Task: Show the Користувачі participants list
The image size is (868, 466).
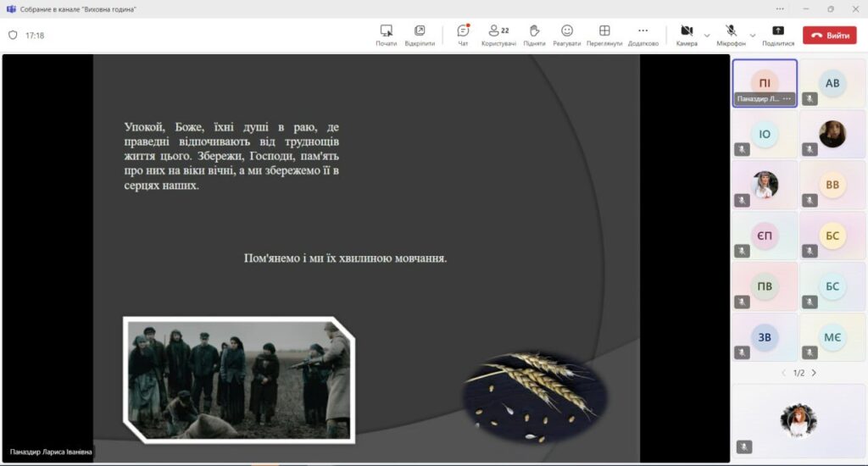Action: pyautogui.click(x=498, y=31)
